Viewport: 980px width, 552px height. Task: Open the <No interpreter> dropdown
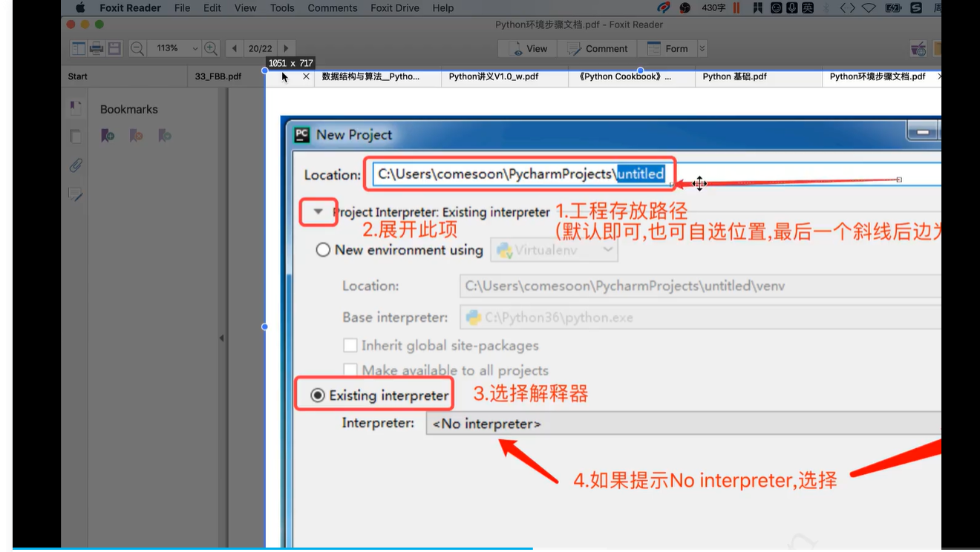pyautogui.click(x=683, y=424)
